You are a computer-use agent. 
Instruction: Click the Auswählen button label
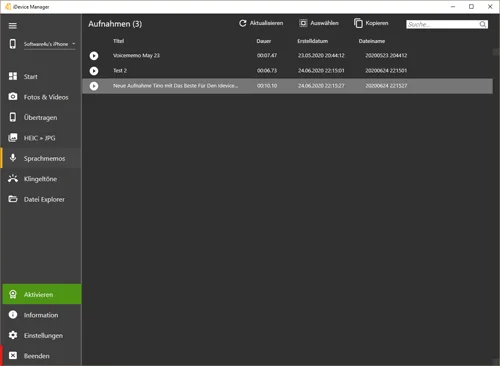324,23
